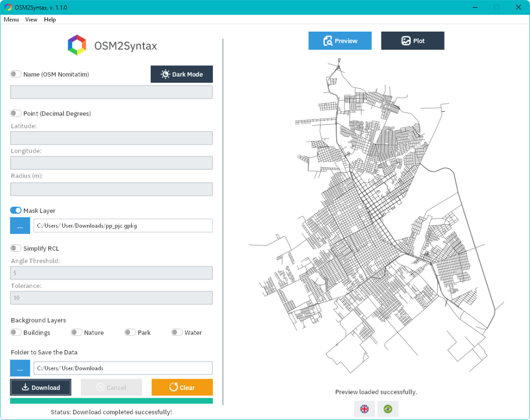
Task: Click the Download button
Action: [40, 387]
